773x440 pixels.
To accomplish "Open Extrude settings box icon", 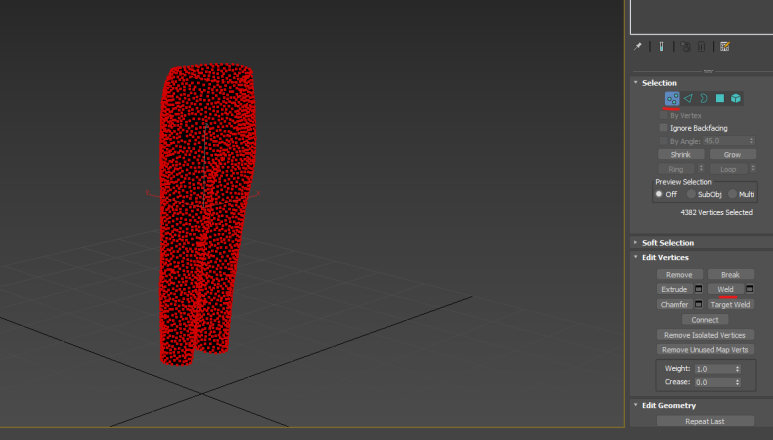I will [699, 289].
